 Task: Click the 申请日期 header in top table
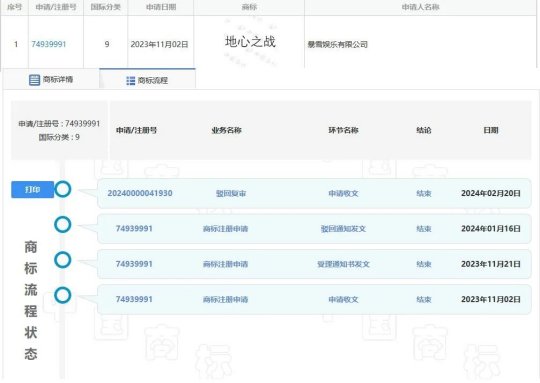(161, 7)
